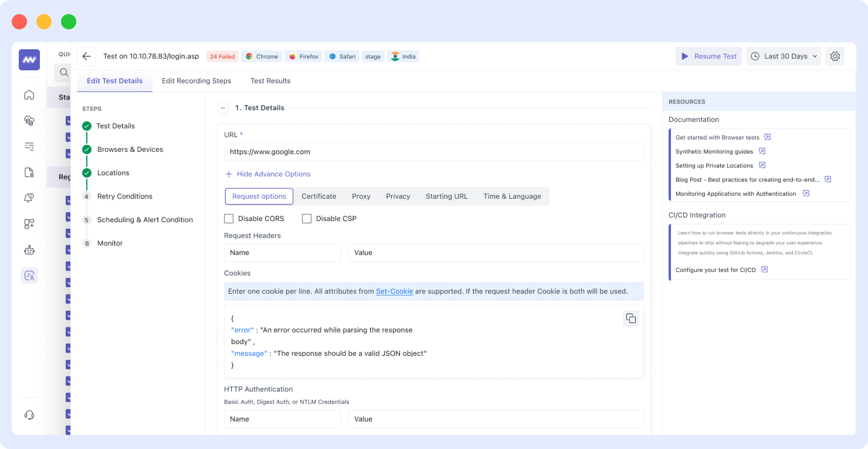Open settings gear icon in header

click(835, 56)
